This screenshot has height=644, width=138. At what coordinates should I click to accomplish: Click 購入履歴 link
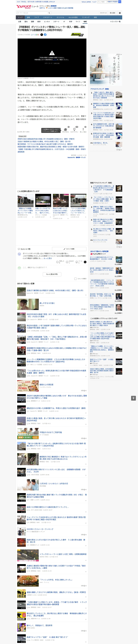pyautogui.click(x=112, y=13)
